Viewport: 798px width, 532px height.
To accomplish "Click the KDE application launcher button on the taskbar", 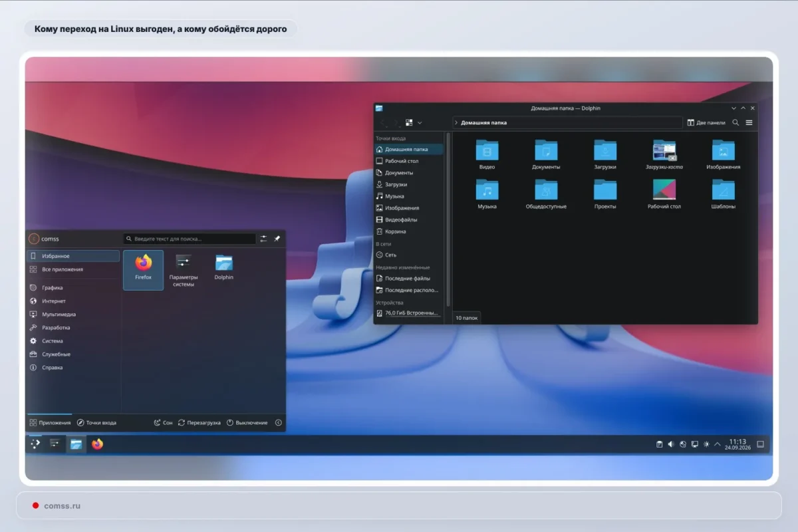I will click(x=35, y=444).
